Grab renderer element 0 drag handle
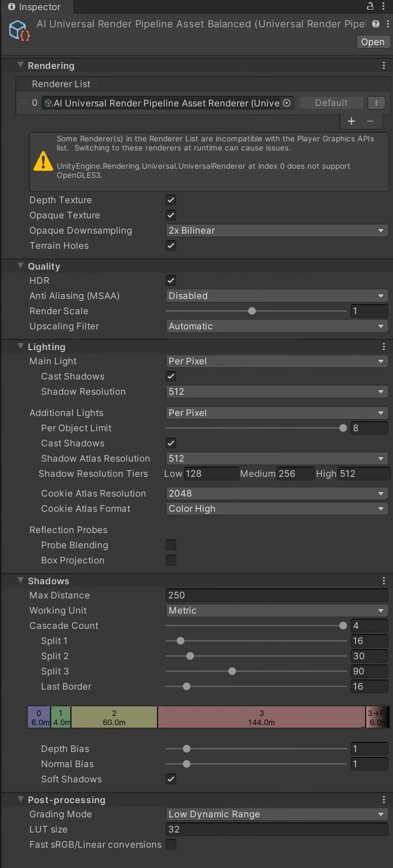This screenshot has width=393, height=868. point(23,103)
